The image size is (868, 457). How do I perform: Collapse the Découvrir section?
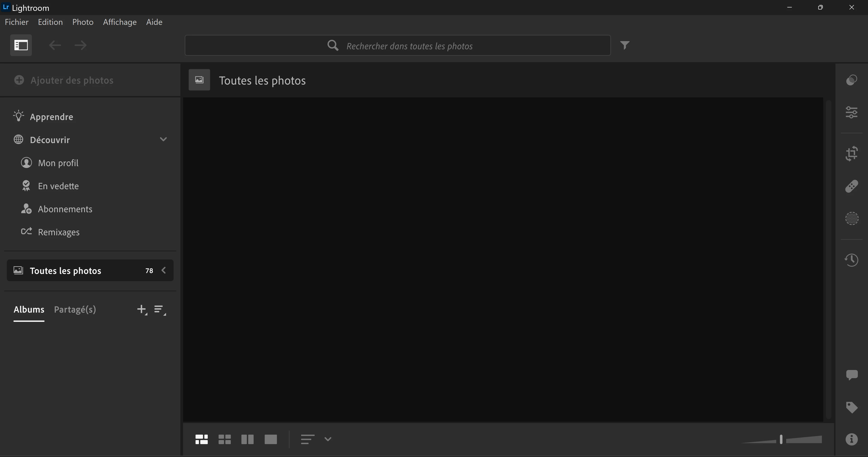click(163, 139)
